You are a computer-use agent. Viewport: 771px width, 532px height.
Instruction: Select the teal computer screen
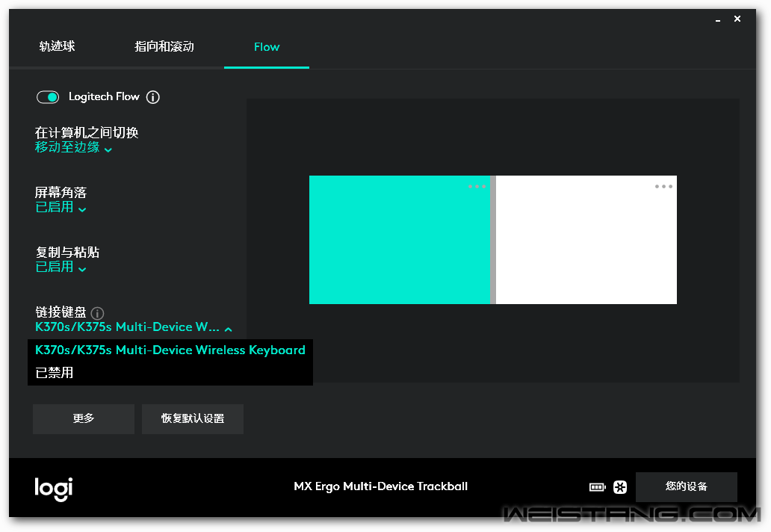[400, 239]
